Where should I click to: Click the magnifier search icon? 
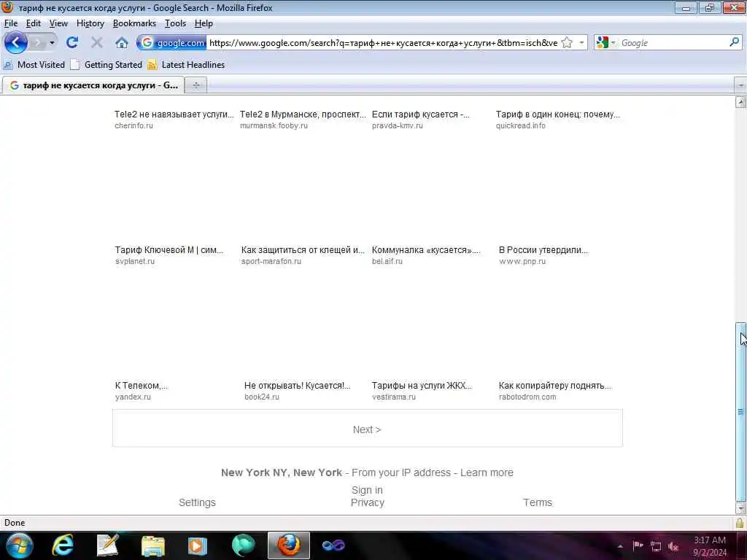pos(734,42)
